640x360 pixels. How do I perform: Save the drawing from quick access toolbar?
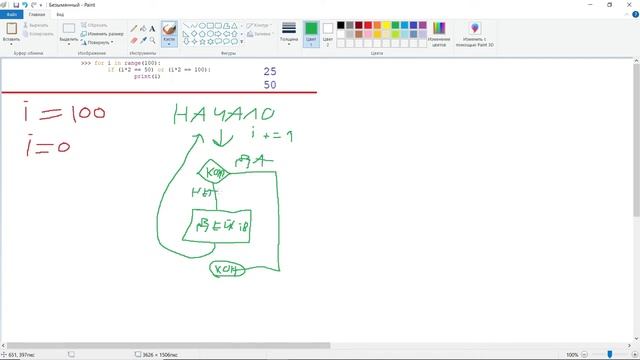[16, 5]
